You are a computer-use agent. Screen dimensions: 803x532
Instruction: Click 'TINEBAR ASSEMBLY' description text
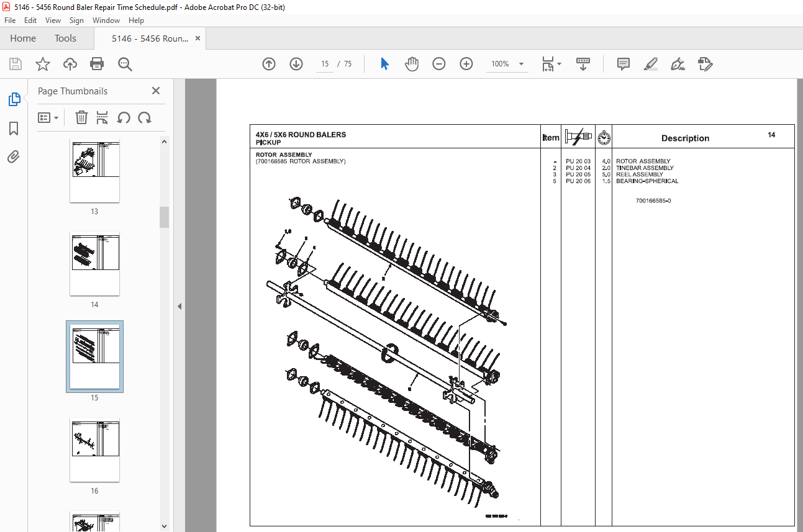(x=645, y=168)
